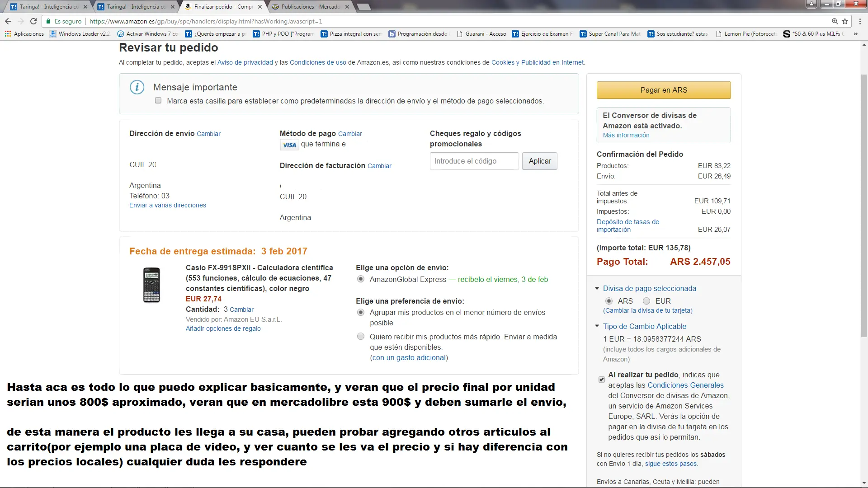Open Condiciones de uso link

[318, 62]
